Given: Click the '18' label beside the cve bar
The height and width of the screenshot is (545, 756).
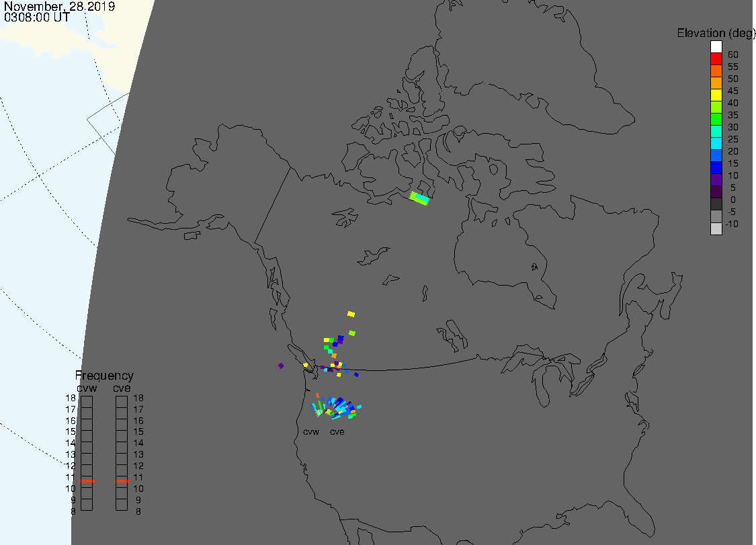Looking at the screenshot, I should (x=138, y=398).
